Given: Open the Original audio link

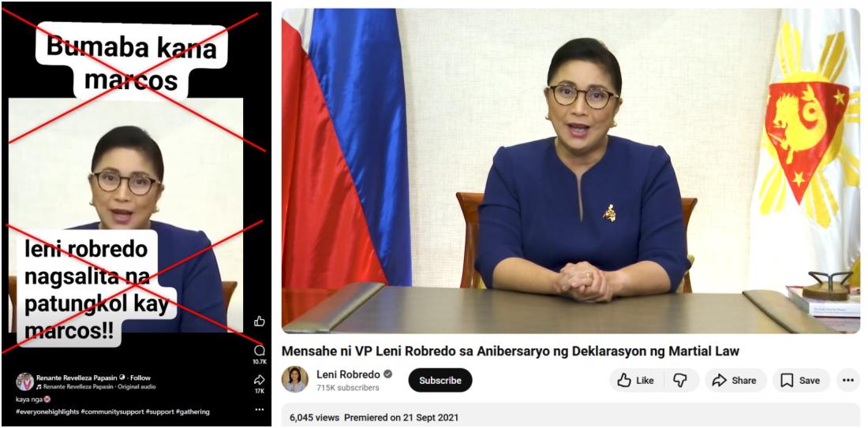Looking at the screenshot, I should click(x=137, y=387).
